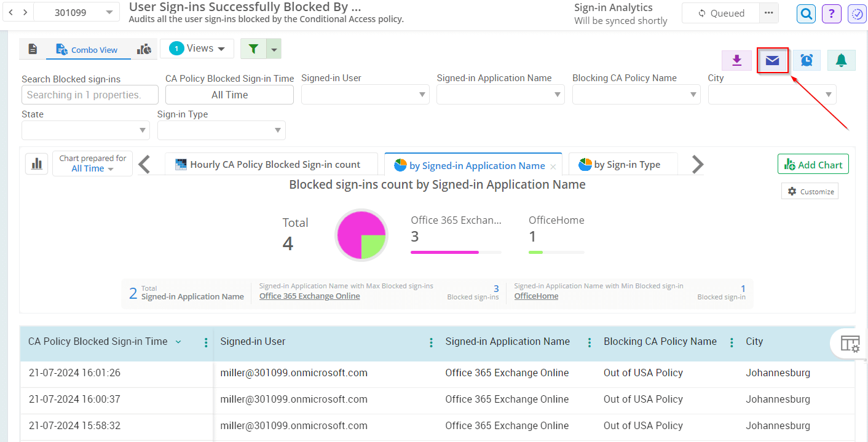Click the Add Chart button
Image resolution: width=868 pixels, height=442 pixels.
click(x=813, y=165)
